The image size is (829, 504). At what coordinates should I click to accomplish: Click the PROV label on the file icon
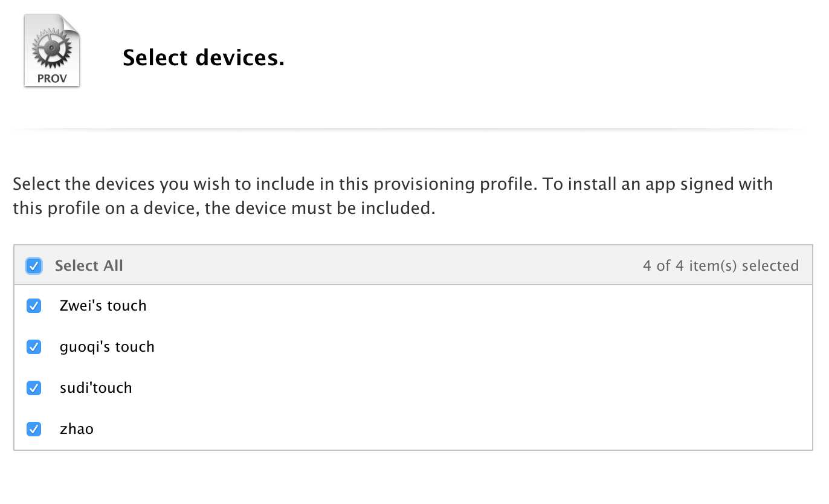[x=52, y=79]
